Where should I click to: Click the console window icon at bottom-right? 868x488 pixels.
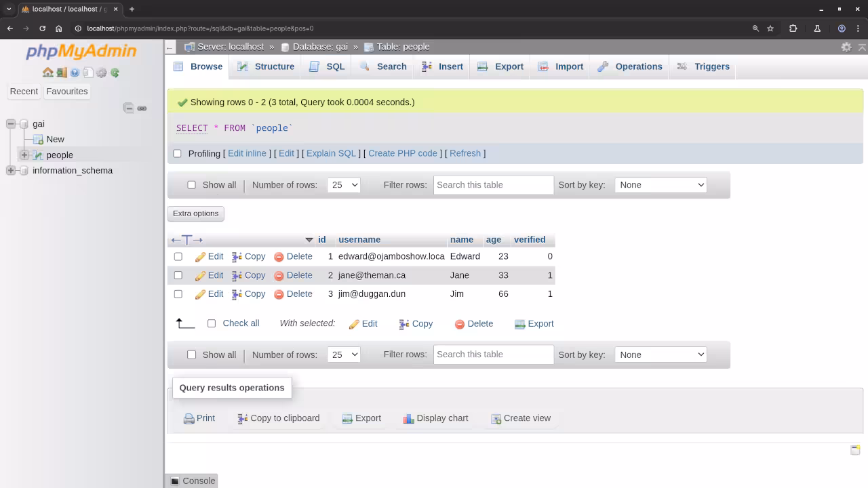tap(855, 450)
